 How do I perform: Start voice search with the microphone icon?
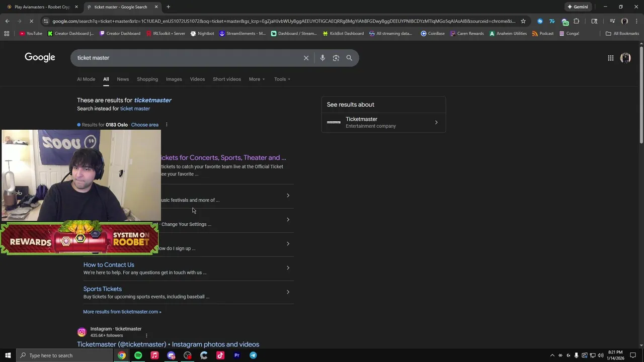click(323, 58)
